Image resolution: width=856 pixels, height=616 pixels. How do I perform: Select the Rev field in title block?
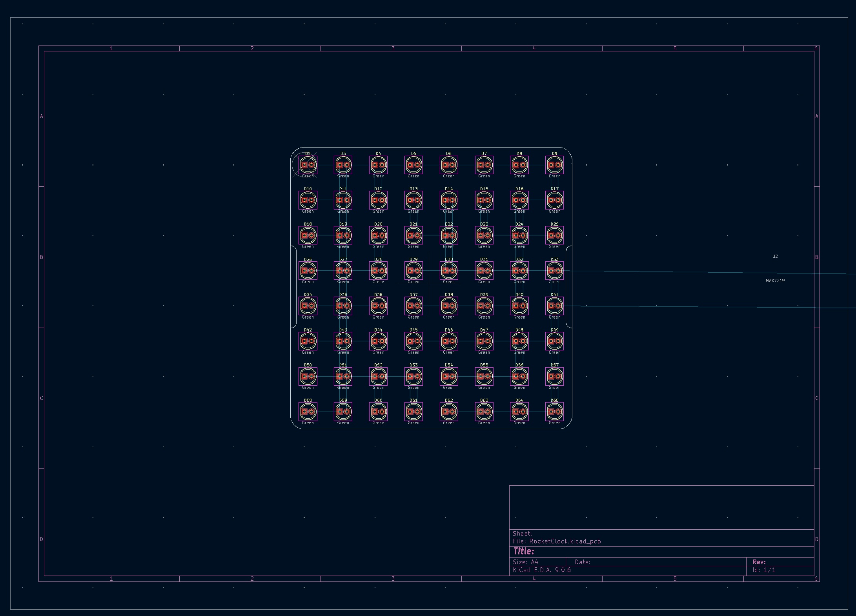[759, 562]
